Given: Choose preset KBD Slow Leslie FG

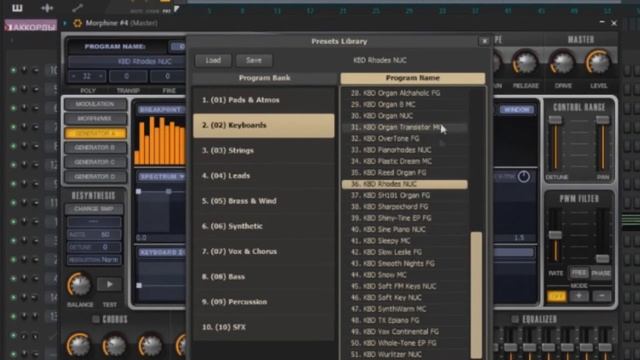Looking at the screenshot, I should 404,252.
